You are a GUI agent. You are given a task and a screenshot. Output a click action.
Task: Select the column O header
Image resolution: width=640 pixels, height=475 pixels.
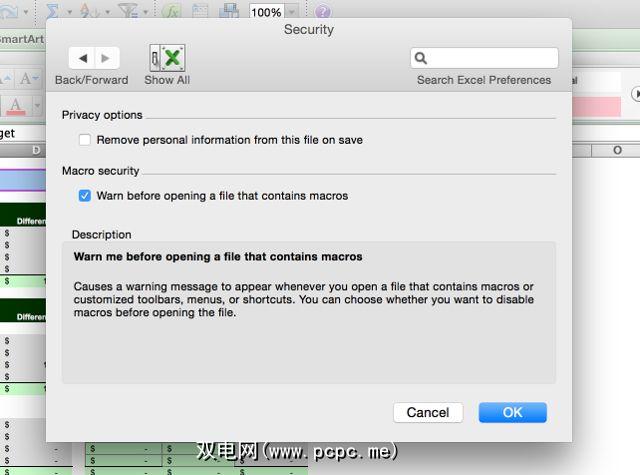[617, 150]
